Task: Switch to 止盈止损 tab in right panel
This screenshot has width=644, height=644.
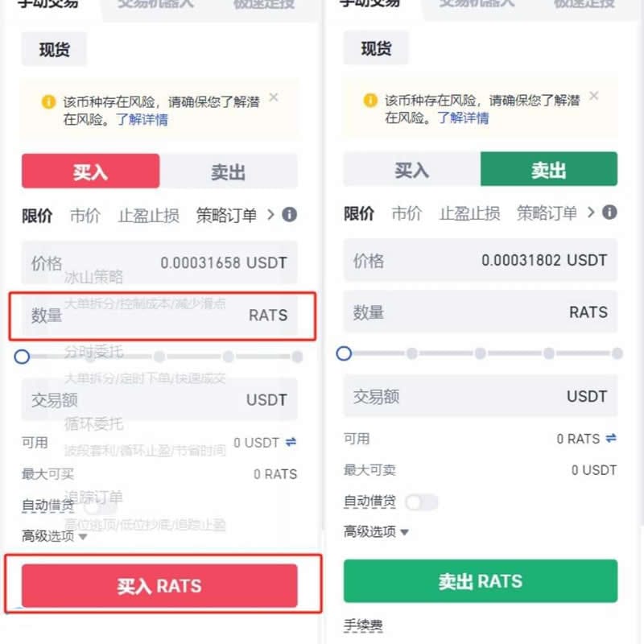Action: [x=470, y=213]
